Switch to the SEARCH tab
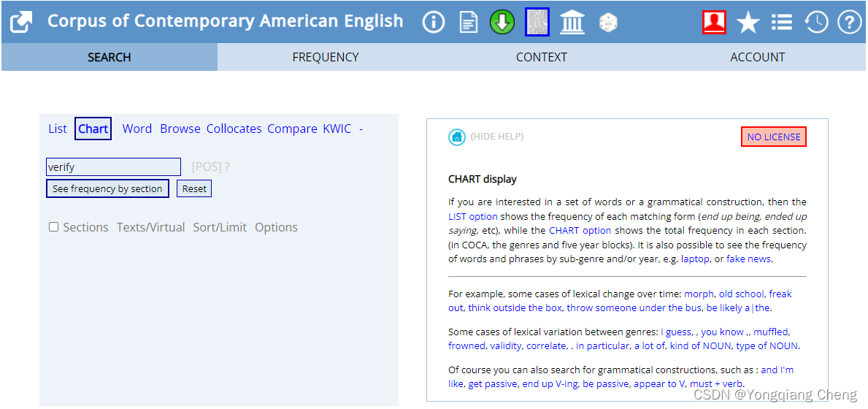The image size is (868, 409). click(109, 57)
